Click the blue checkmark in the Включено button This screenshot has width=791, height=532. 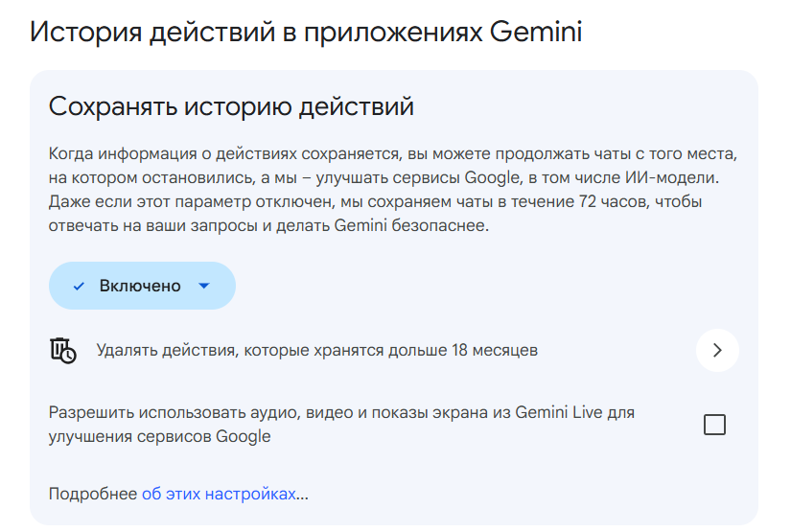[x=79, y=286]
